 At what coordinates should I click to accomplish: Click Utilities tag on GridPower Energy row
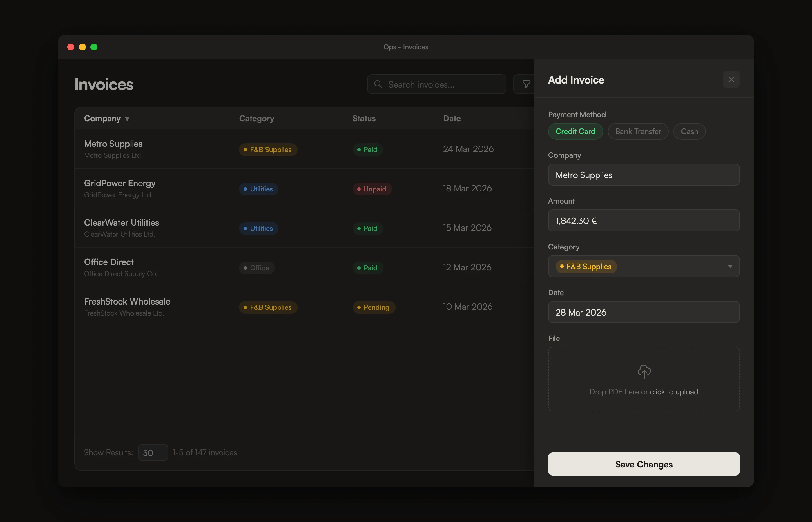[258, 189]
